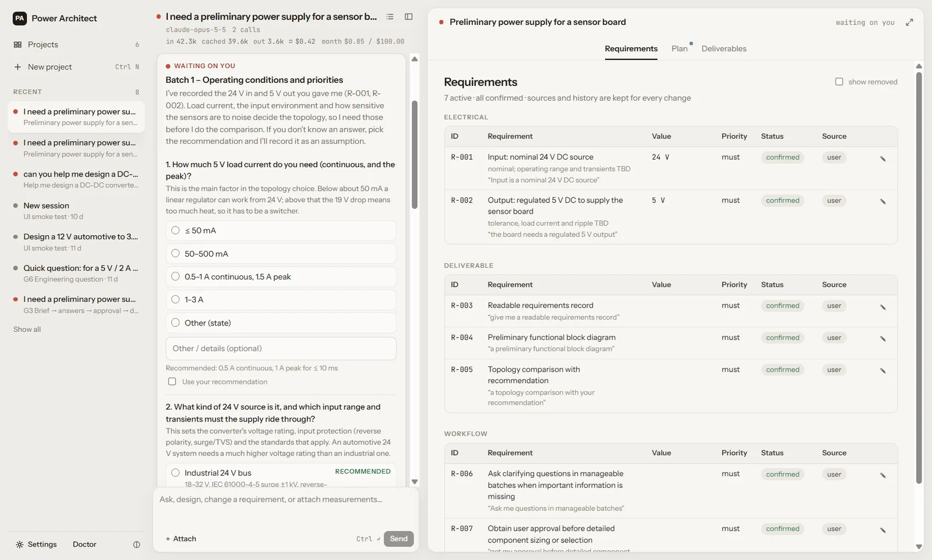
Task: Click the requirements panel scroll down arrow
Action: [919, 547]
